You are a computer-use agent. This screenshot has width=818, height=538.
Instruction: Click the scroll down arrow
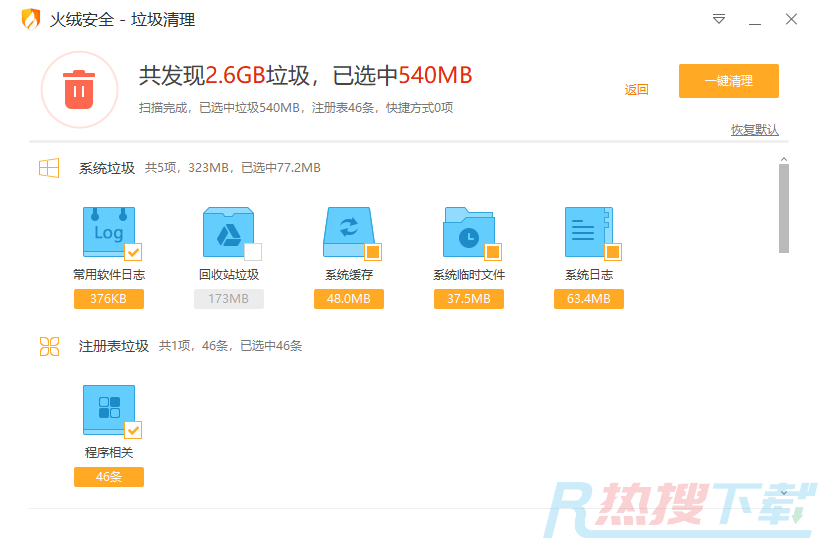784,493
